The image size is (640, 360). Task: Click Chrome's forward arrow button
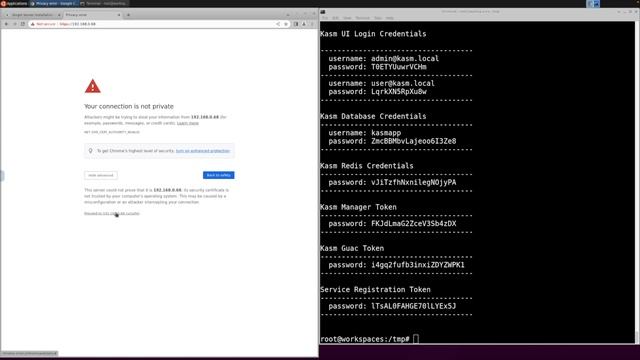[15, 24]
